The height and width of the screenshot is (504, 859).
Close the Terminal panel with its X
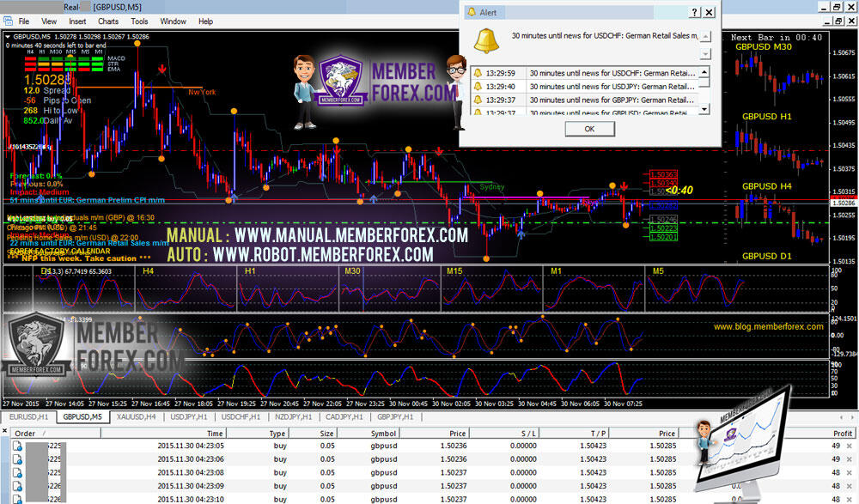[x=4, y=431]
